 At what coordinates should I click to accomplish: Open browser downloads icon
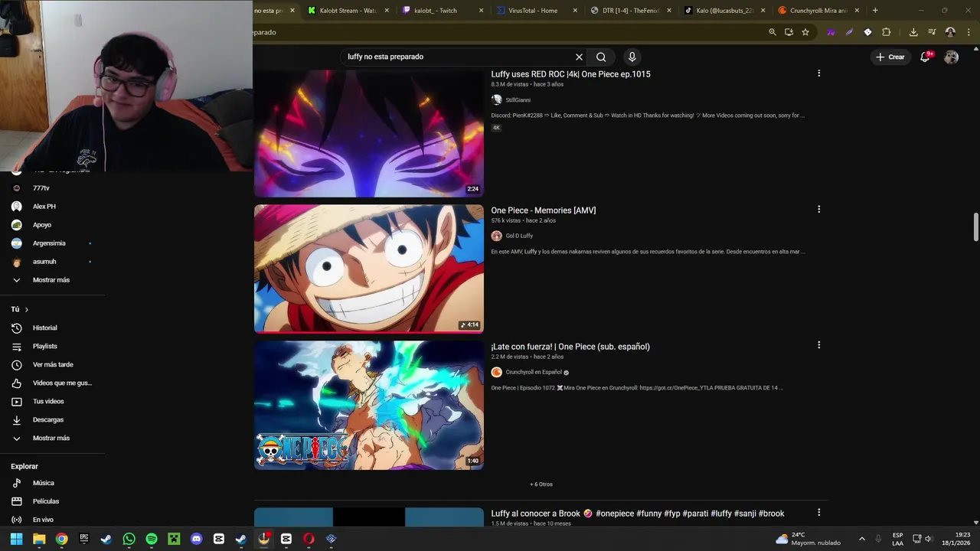[913, 32]
